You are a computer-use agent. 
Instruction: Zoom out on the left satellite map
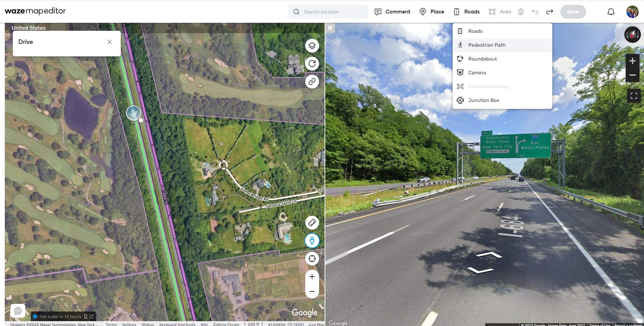[312, 291]
